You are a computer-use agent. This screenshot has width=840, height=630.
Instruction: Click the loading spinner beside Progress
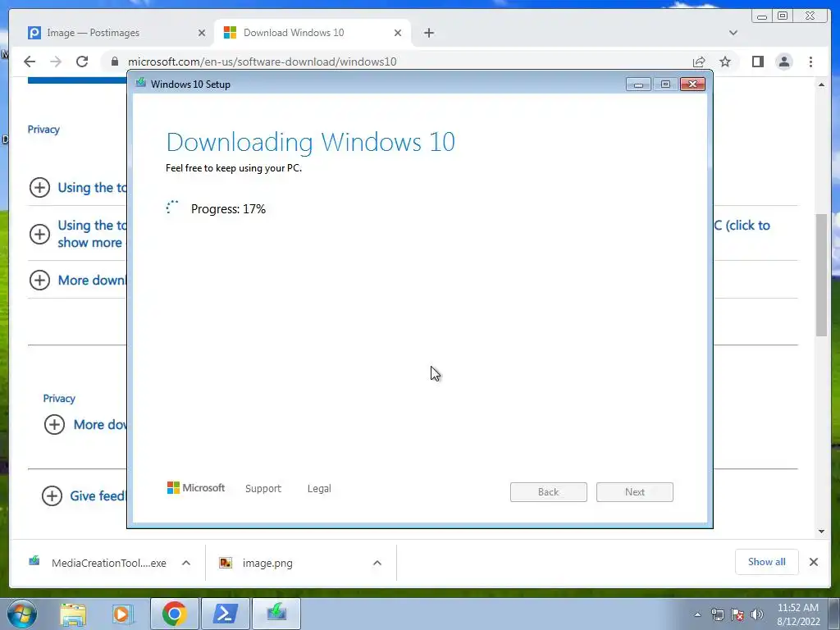pos(172,208)
